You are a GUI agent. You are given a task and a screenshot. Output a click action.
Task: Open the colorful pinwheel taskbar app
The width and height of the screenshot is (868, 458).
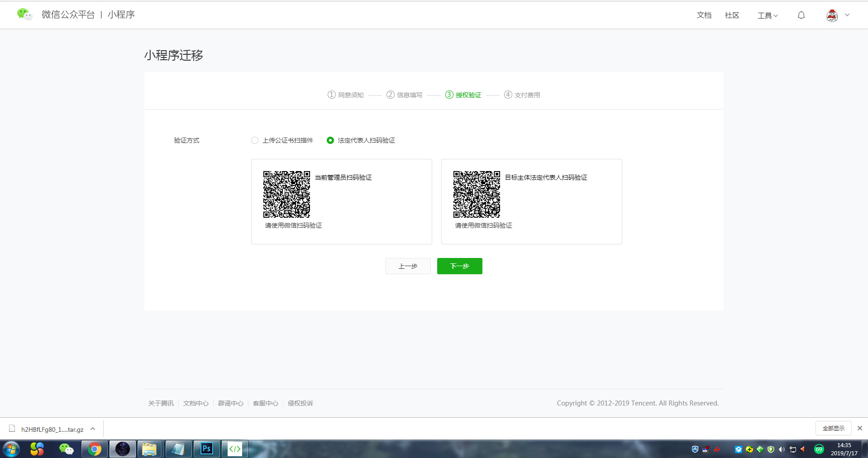click(x=37, y=449)
